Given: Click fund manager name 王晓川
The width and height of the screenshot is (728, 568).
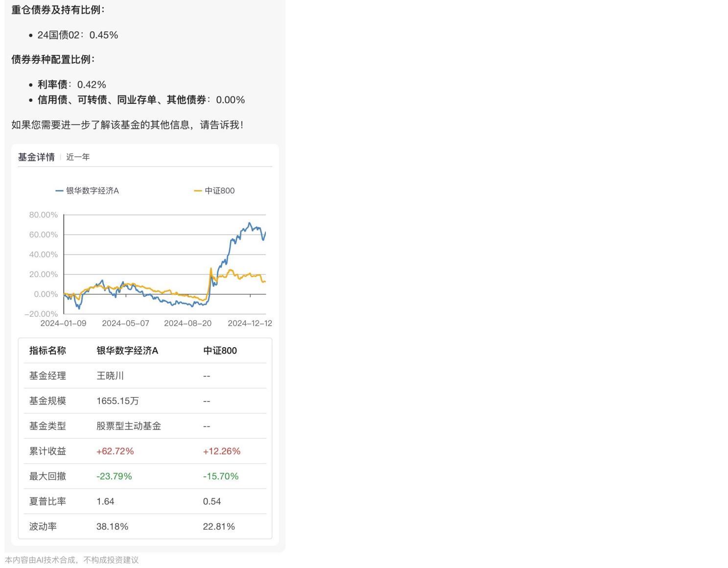Looking at the screenshot, I should (x=110, y=376).
